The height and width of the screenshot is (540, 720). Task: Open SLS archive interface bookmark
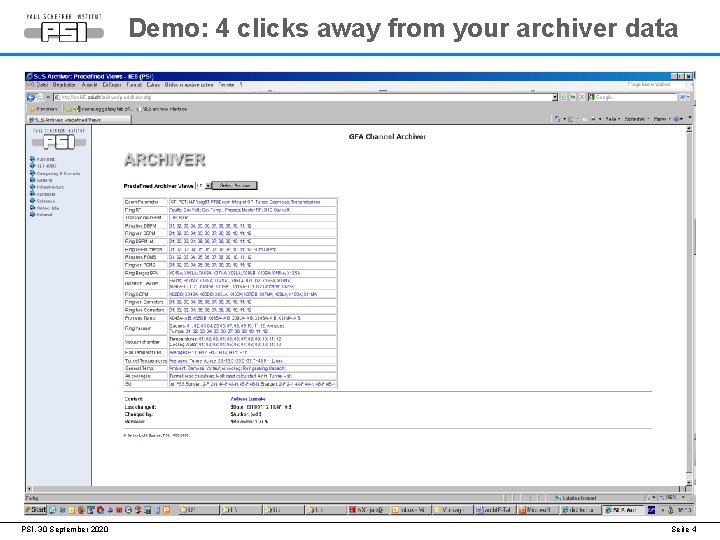point(162,109)
